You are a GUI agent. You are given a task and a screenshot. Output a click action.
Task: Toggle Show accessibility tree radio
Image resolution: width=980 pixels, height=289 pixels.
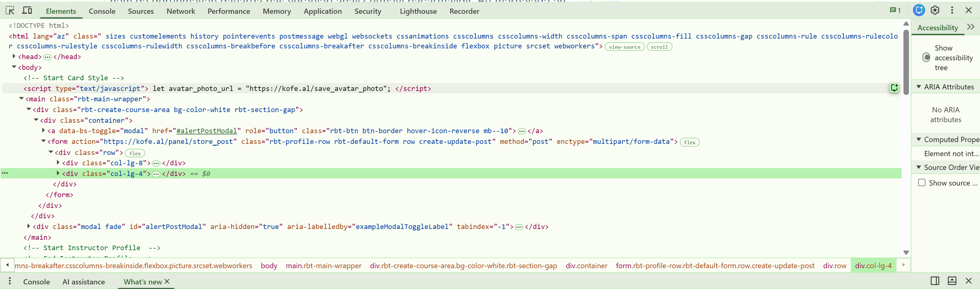click(926, 58)
